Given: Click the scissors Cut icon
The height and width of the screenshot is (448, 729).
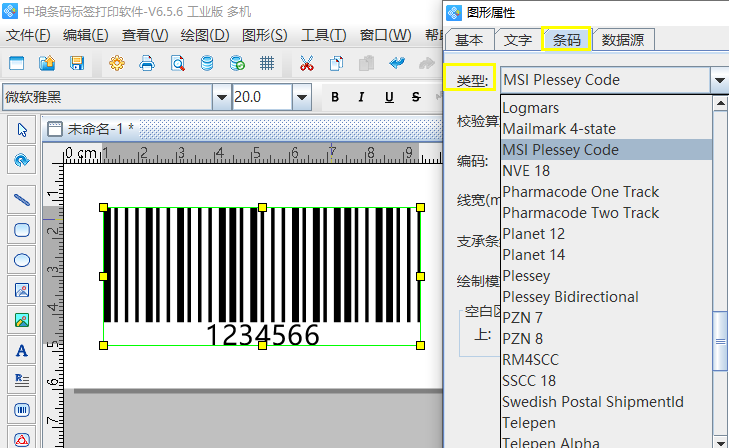Looking at the screenshot, I should (306, 64).
